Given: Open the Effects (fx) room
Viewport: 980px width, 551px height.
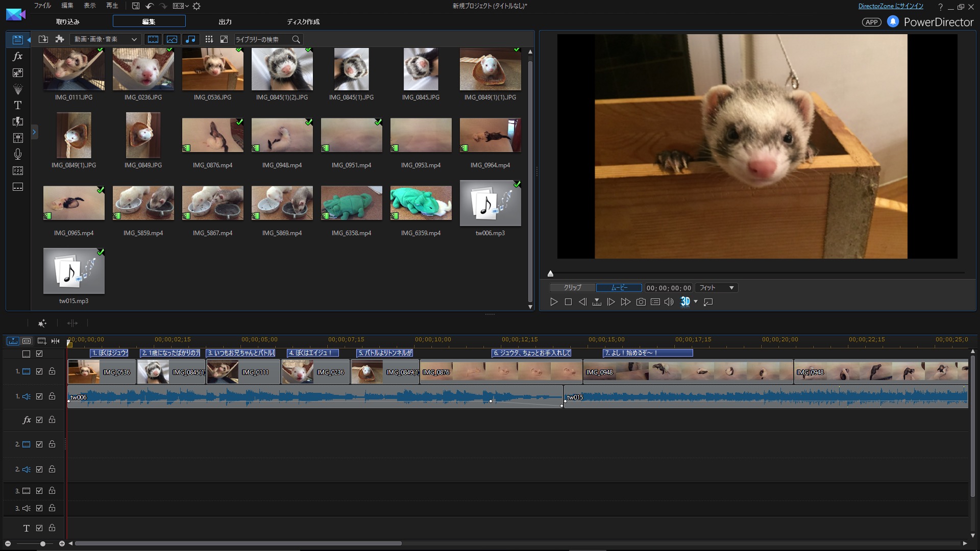Looking at the screenshot, I should pos(17,57).
